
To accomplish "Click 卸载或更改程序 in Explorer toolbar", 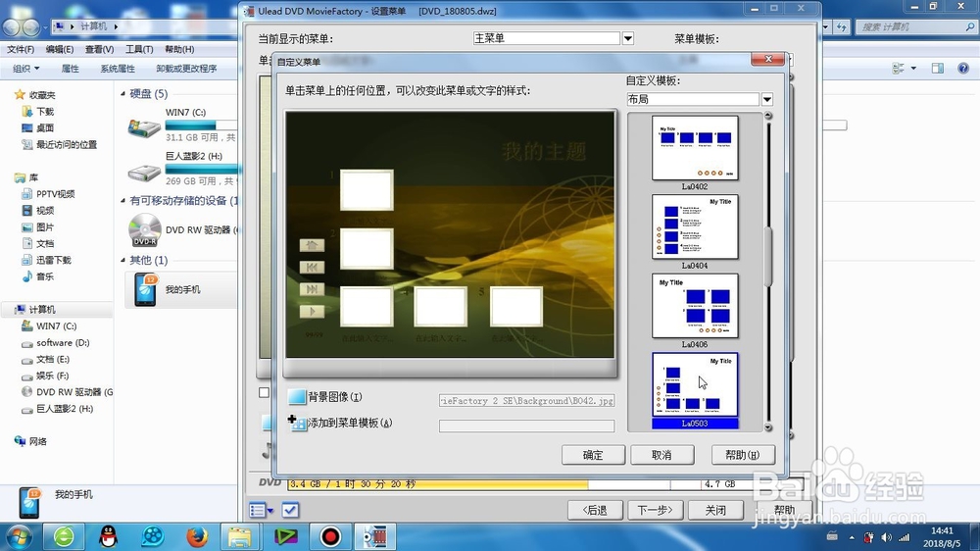I will click(x=186, y=69).
